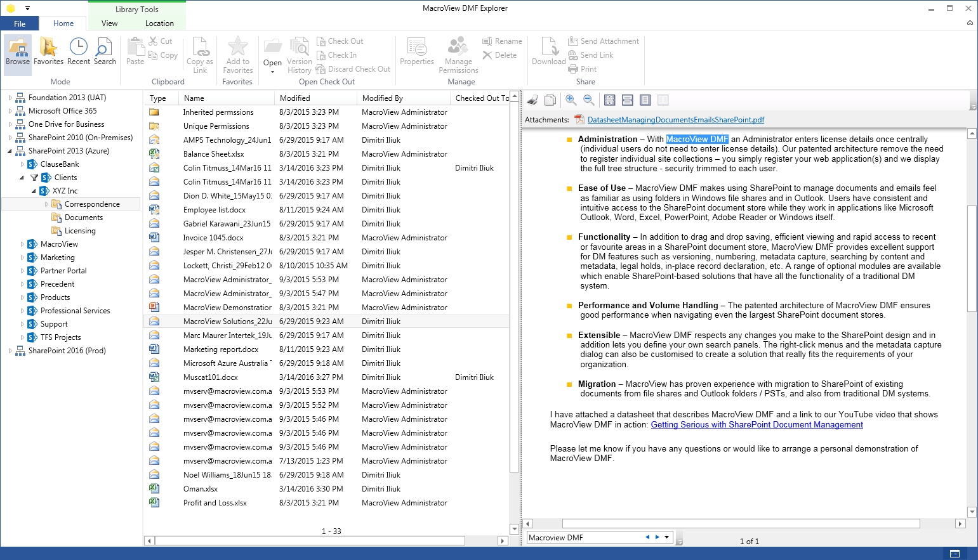Image resolution: width=978 pixels, height=560 pixels.
Task: Click the Check Out command
Action: pyautogui.click(x=340, y=41)
